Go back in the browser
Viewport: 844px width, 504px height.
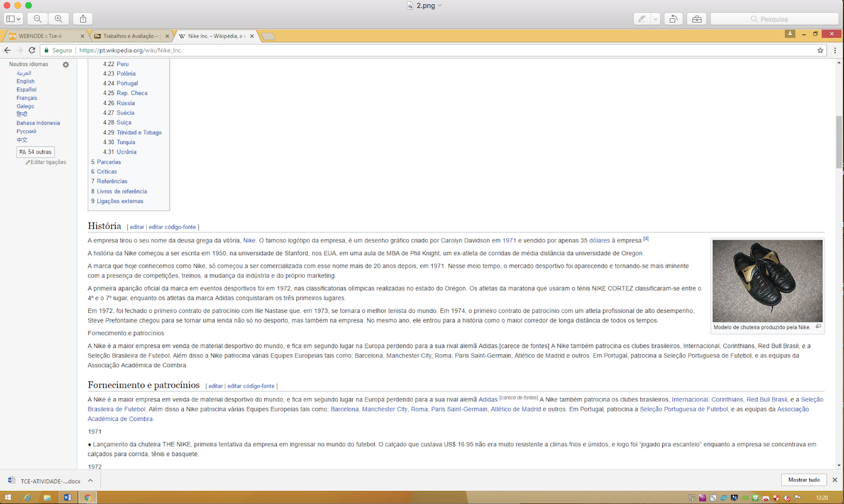7,50
